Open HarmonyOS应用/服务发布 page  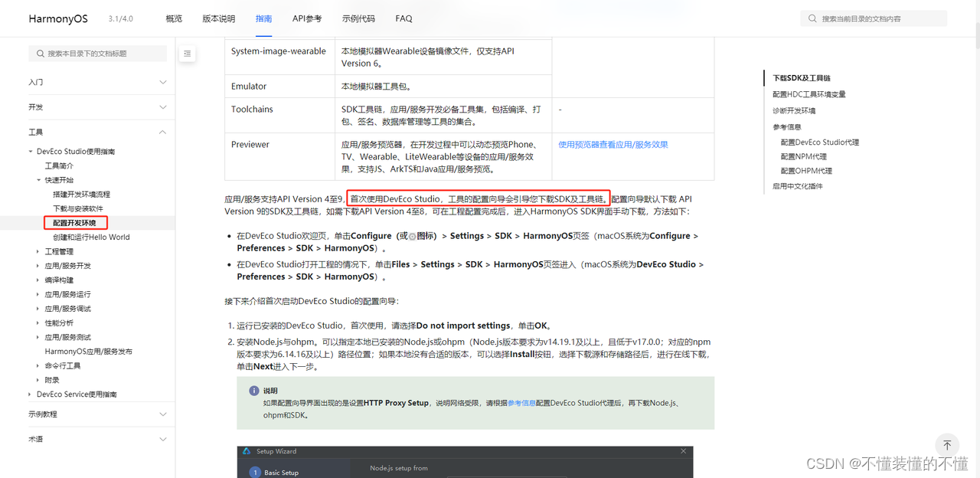click(88, 352)
